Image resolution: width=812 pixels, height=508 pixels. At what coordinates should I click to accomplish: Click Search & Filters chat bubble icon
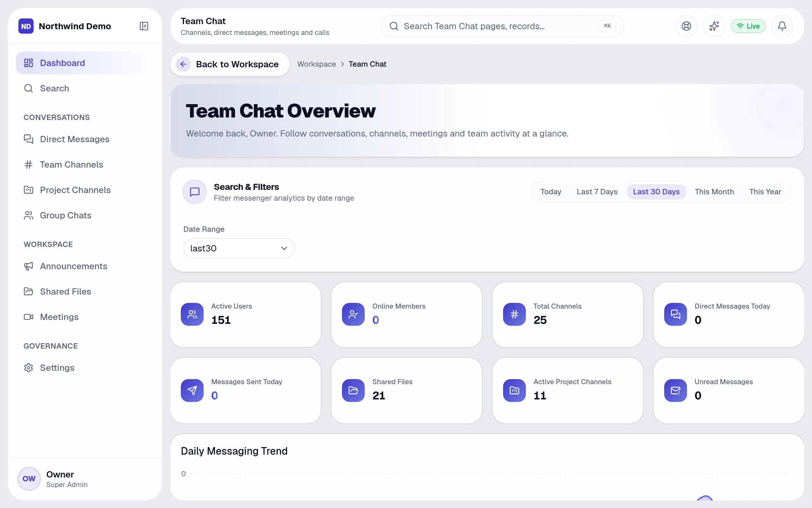(x=195, y=192)
